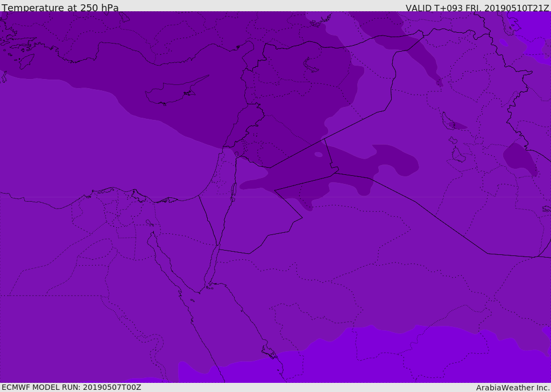This screenshot has width=551, height=392.
Task: Click the island of Rhodes
Action: 26,61
